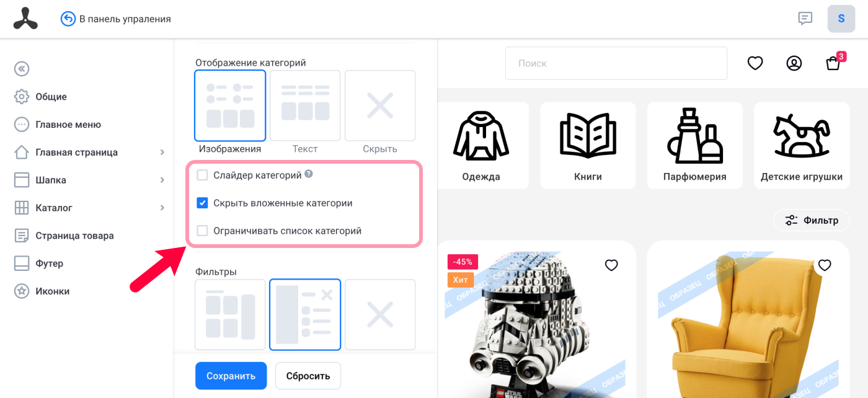
Task: Click the header layout icon beside Шапка
Action: [x=22, y=180]
